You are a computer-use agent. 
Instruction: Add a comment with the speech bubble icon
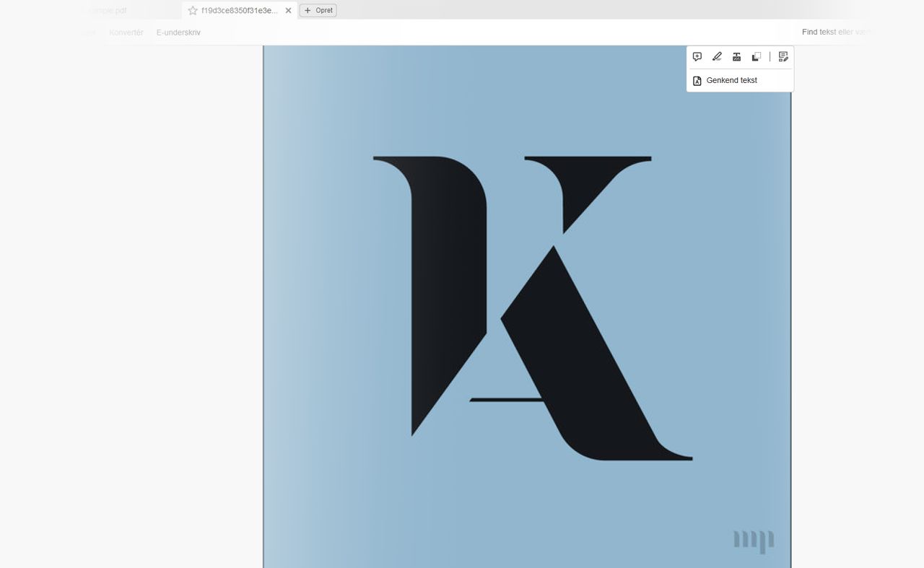pos(697,56)
